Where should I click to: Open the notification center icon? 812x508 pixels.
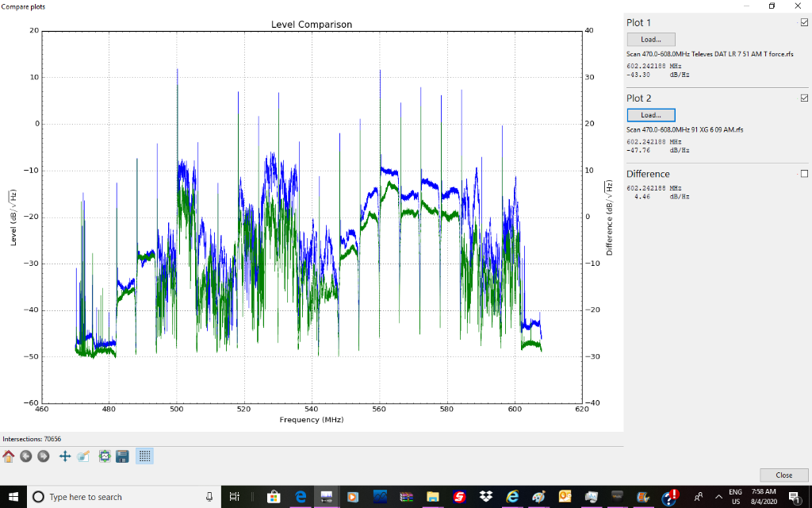[x=794, y=497]
